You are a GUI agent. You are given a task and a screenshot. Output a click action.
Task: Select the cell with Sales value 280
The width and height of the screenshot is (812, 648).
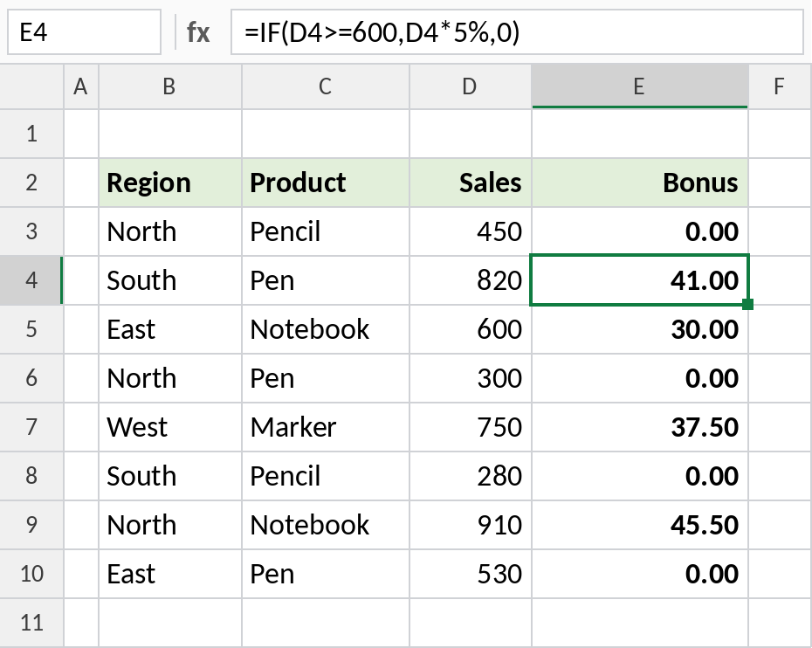click(x=471, y=475)
